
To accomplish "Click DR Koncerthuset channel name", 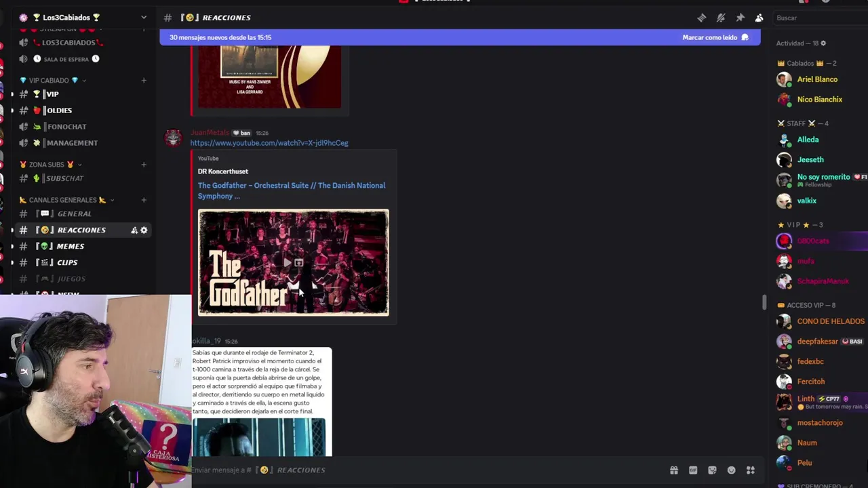I will click(223, 171).
